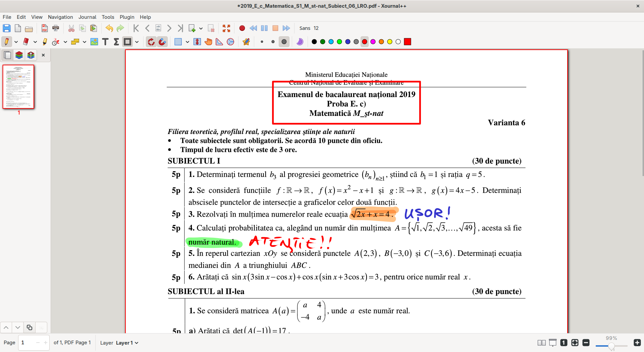Select the Eraser tool
Screen dimensions: 644x352
click(26, 42)
